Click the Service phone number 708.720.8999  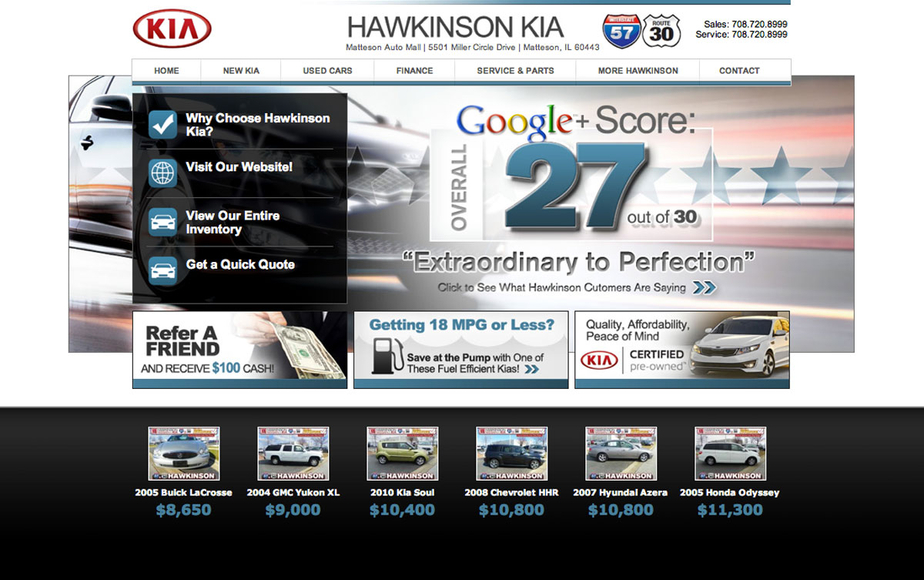coord(760,35)
